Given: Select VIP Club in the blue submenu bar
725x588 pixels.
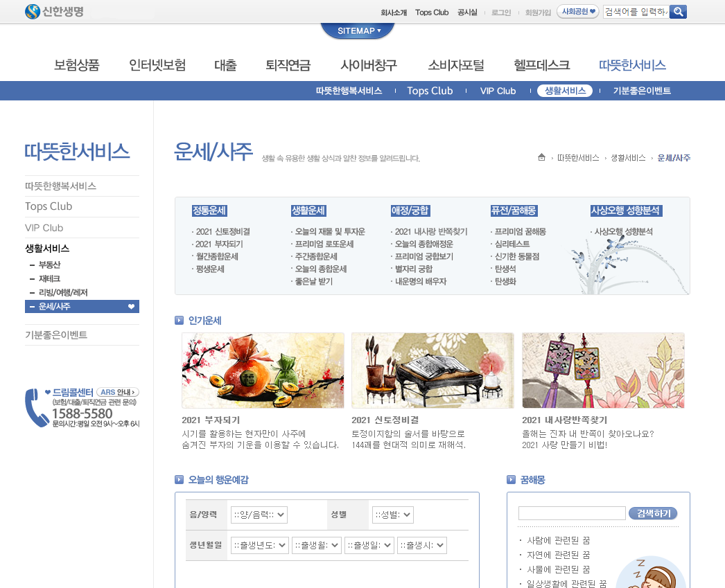Looking at the screenshot, I should pyautogui.click(x=498, y=91).
